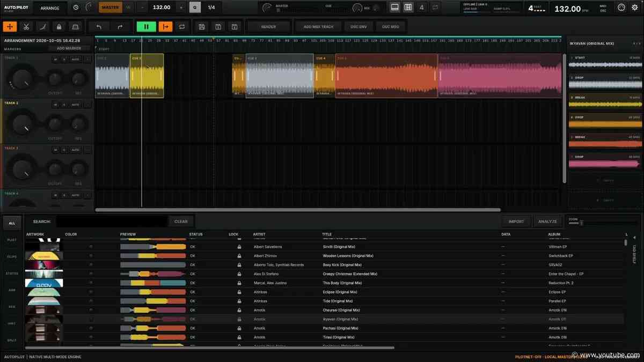
Task: Click the laptop view icon
Action: pos(395,8)
